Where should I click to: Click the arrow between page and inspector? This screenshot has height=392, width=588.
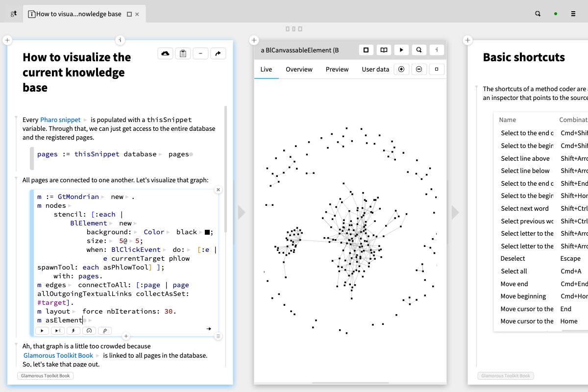(x=241, y=212)
